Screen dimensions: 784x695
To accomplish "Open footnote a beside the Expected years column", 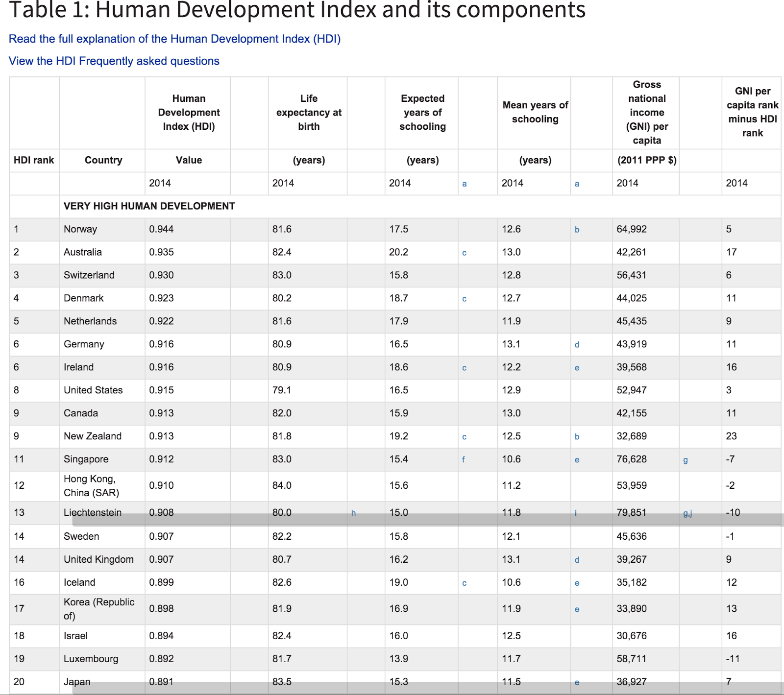I will [x=464, y=183].
